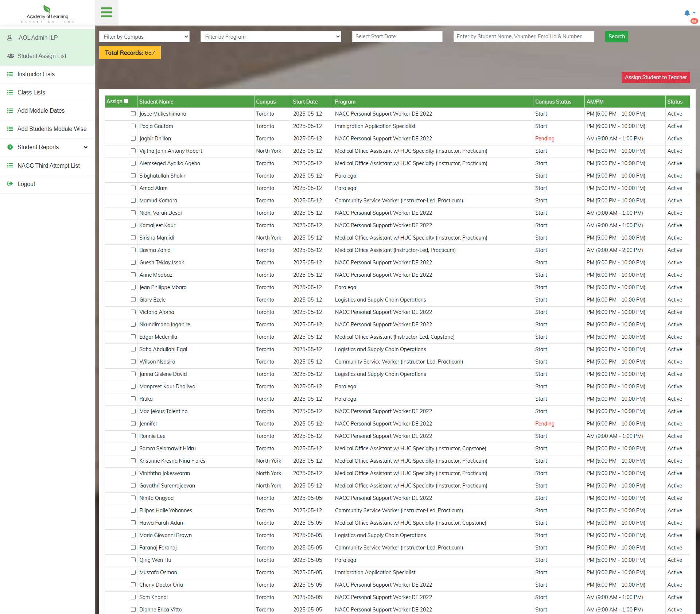The image size is (700, 614).
Task: Expand the Student Reports submenu chevron
Action: pos(86,147)
